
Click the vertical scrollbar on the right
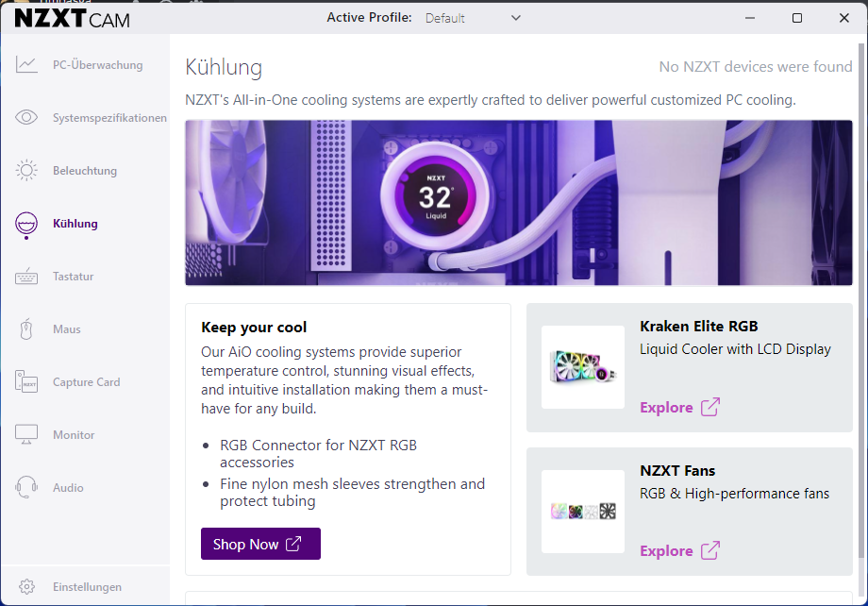point(860,299)
